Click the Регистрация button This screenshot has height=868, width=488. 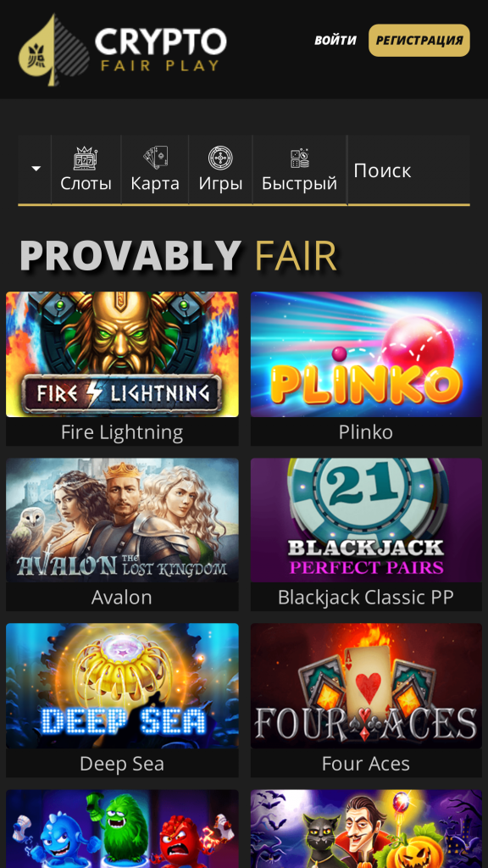pyautogui.click(x=419, y=41)
